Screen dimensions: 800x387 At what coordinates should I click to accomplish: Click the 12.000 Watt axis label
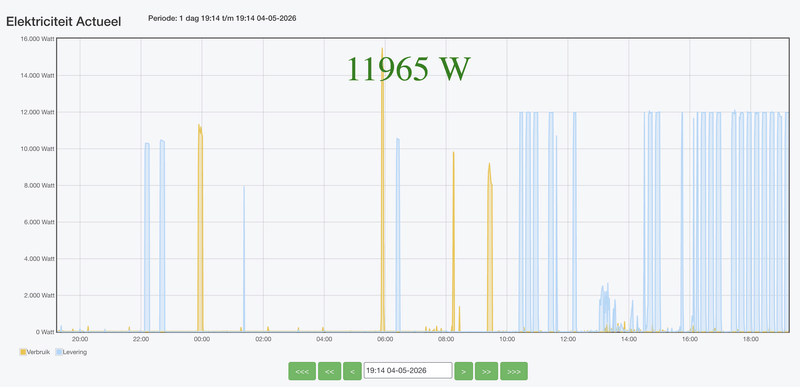(37, 112)
